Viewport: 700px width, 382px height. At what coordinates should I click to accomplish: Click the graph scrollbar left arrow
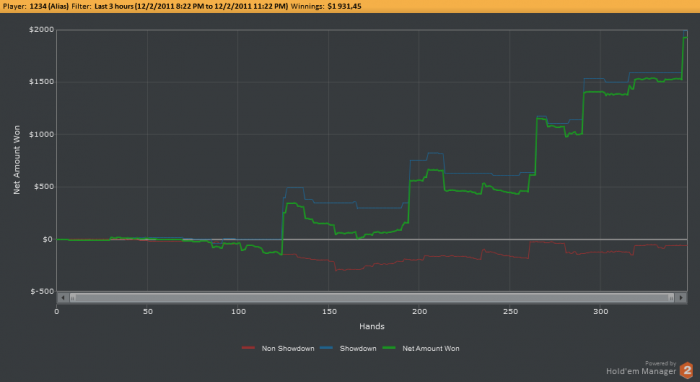click(62, 298)
